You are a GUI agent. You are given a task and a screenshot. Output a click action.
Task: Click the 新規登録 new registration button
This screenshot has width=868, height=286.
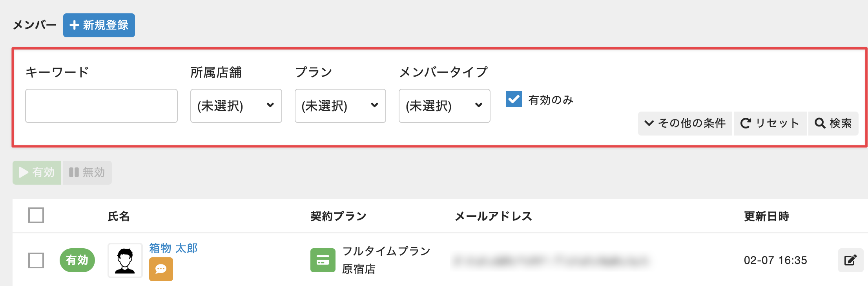point(99,26)
